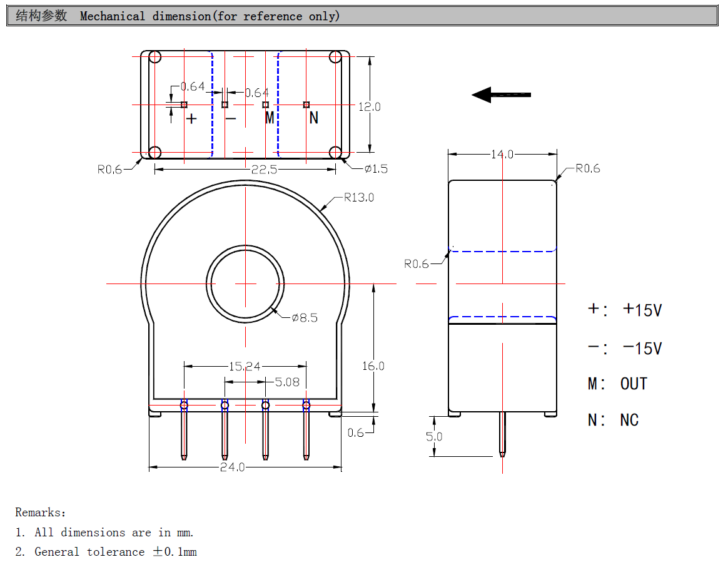Screen dimensions: 728x572
Task: Select the 22.5 dimension in the top view
Action: click(x=263, y=170)
